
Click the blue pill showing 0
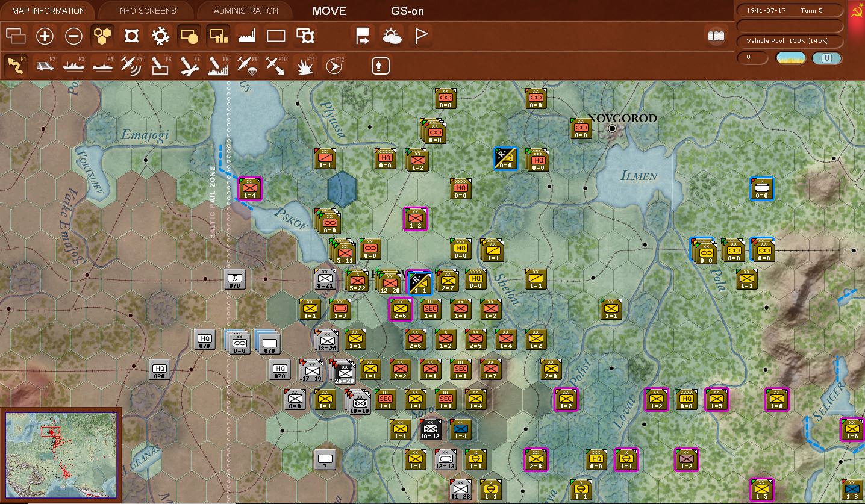[826, 58]
